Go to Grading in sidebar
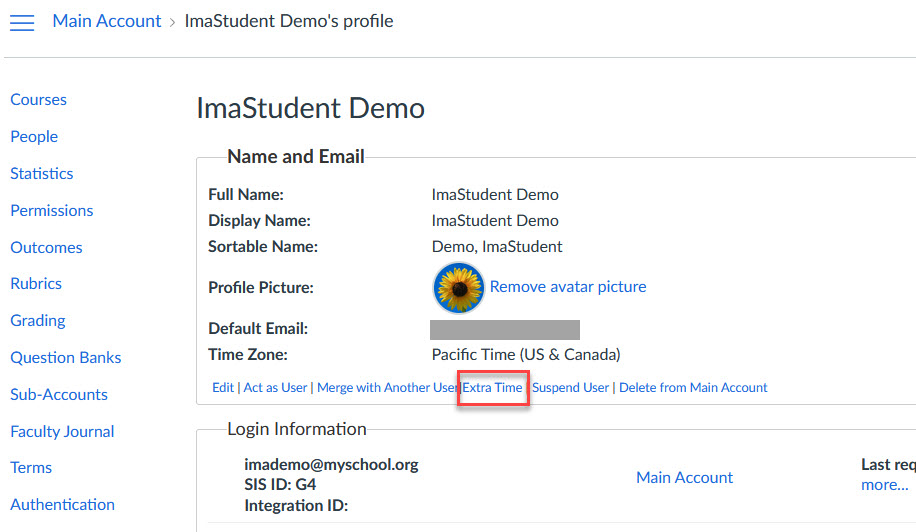 coord(38,321)
